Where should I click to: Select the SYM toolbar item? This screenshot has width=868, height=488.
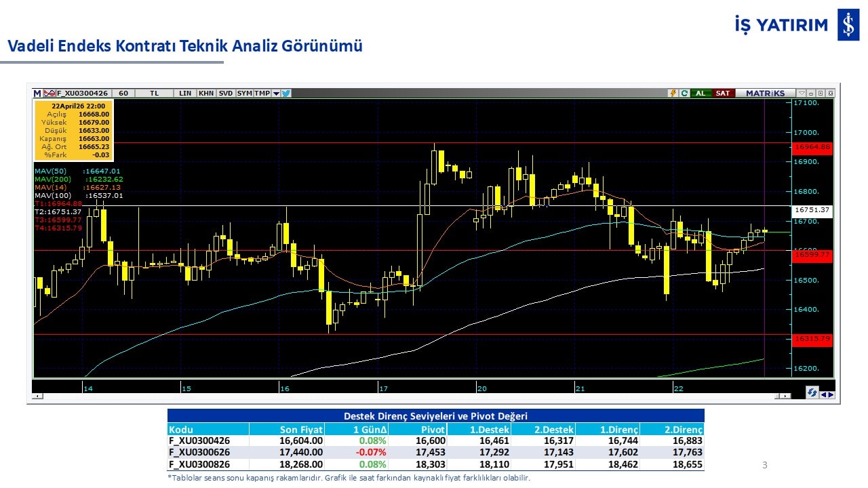click(244, 94)
